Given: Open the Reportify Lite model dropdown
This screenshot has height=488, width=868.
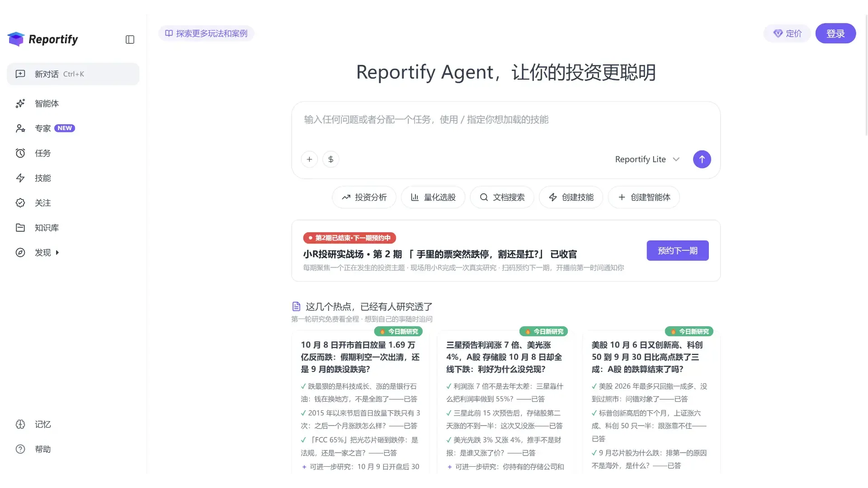Looking at the screenshot, I should pos(647,159).
